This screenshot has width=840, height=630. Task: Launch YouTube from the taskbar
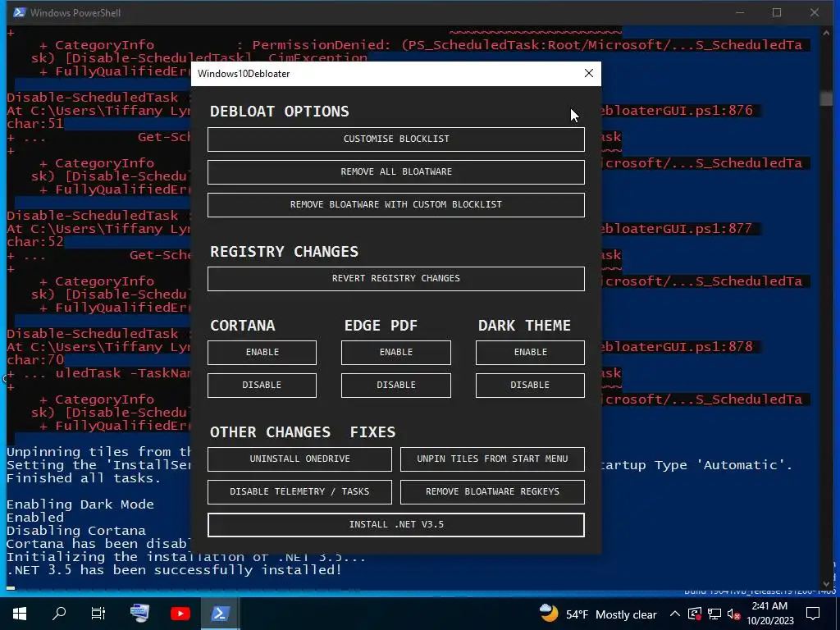click(x=180, y=614)
